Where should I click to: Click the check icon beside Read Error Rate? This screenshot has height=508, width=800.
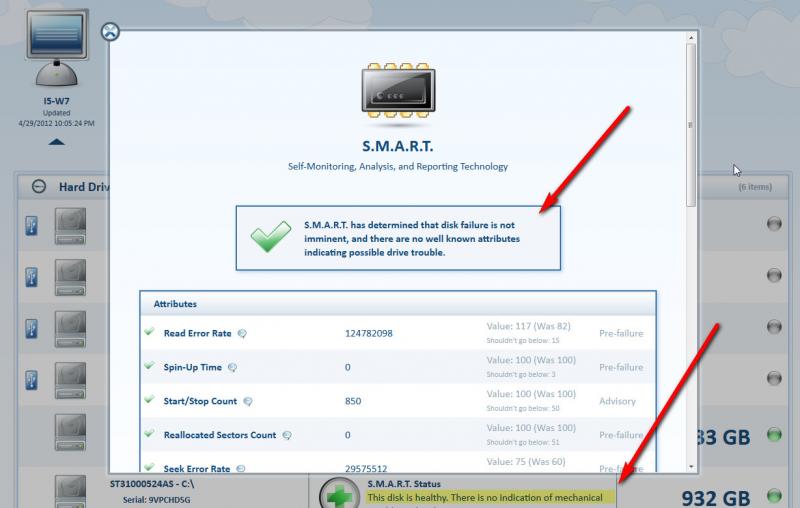(149, 332)
